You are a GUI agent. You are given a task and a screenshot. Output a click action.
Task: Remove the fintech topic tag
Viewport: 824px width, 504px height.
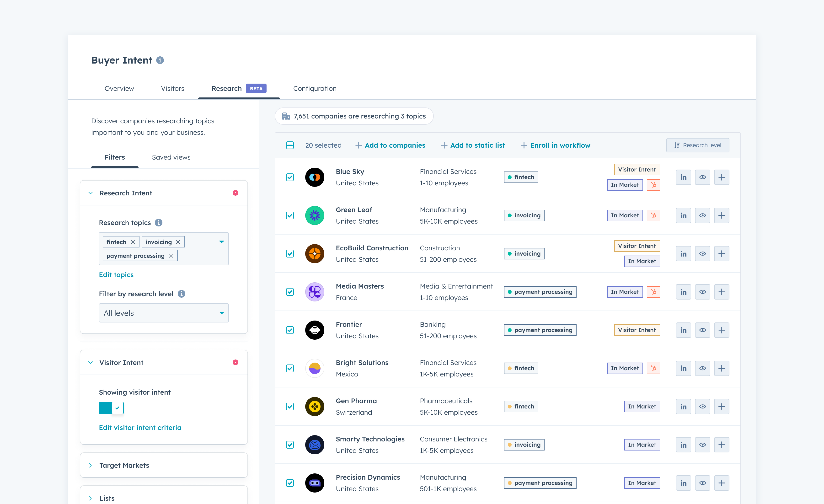coord(133,242)
